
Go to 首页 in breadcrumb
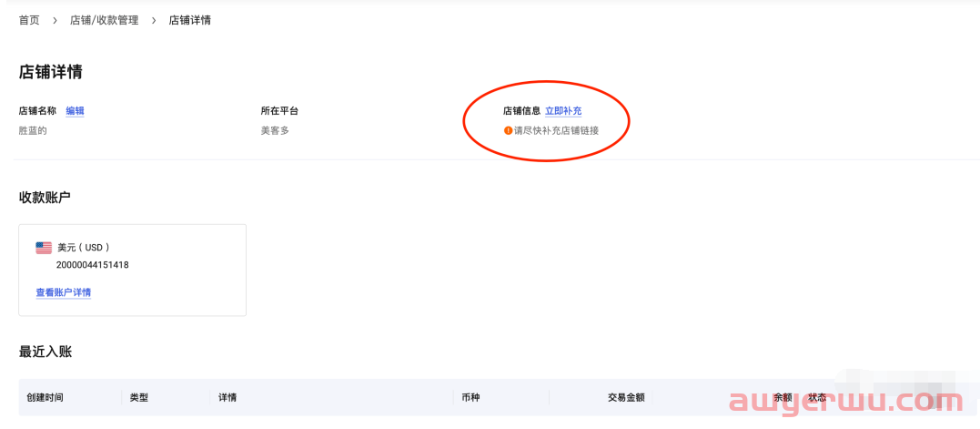coord(29,20)
